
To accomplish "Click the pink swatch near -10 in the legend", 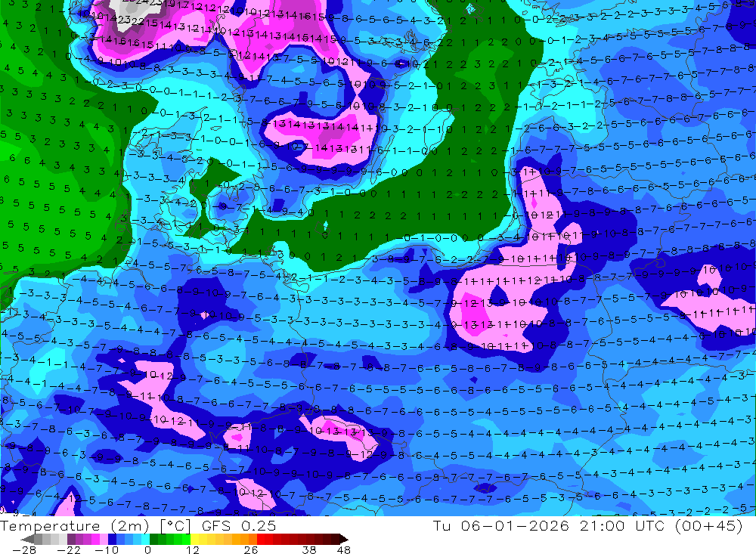I will click(x=104, y=539).
